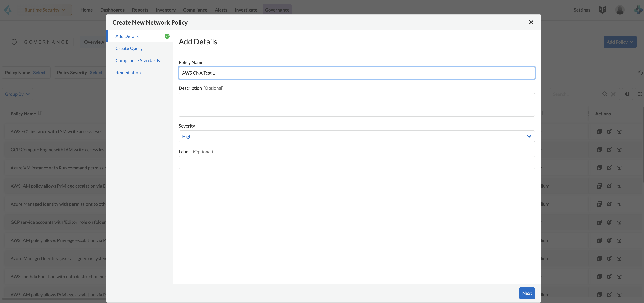Click the documentation book icon
The image size is (644, 303).
tap(602, 10)
